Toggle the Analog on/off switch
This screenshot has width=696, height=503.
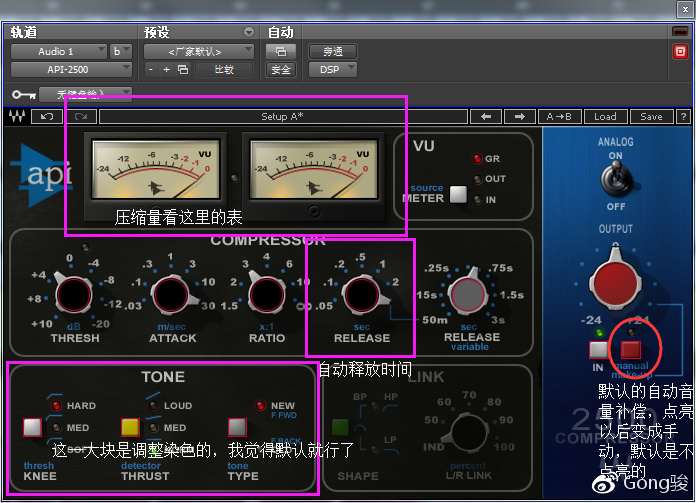(616, 180)
